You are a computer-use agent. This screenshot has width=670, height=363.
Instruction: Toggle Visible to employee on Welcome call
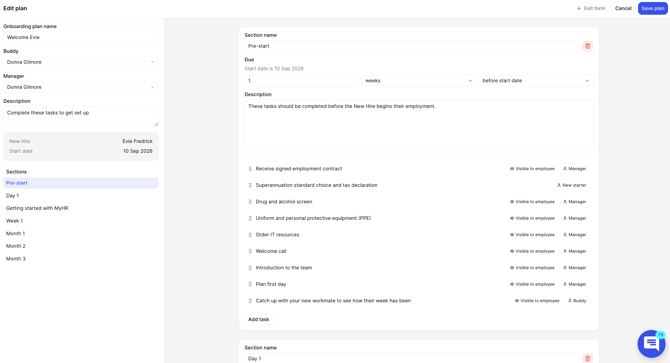532,251
